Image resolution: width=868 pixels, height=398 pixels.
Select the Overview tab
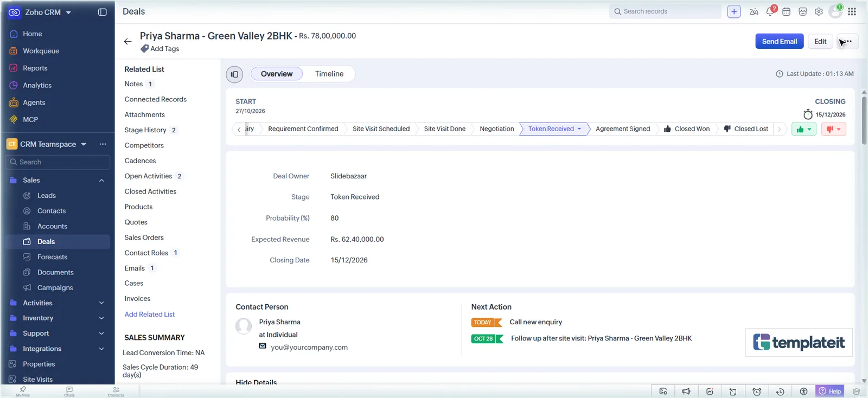point(277,74)
